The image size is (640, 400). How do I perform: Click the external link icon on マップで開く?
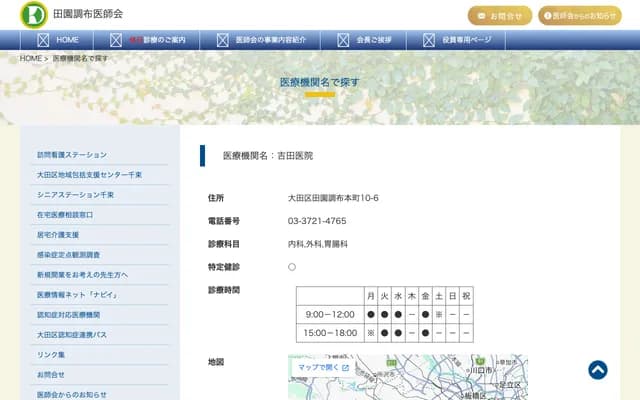point(345,368)
